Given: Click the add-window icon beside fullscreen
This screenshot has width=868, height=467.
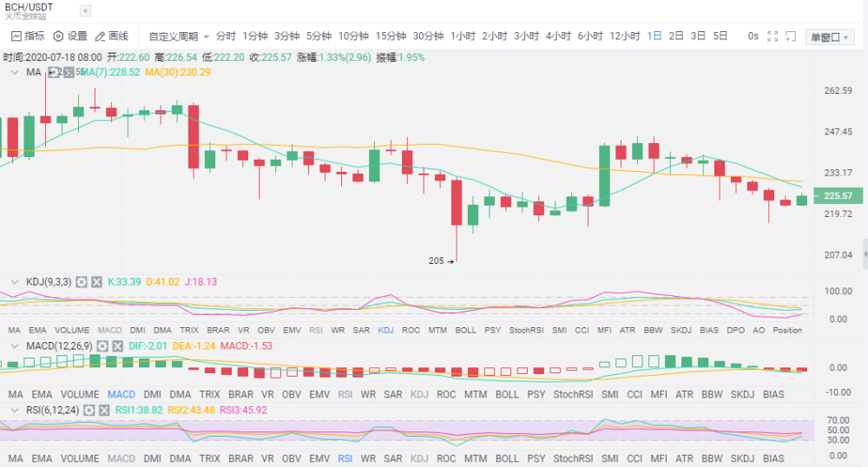Looking at the screenshot, I should (791, 36).
